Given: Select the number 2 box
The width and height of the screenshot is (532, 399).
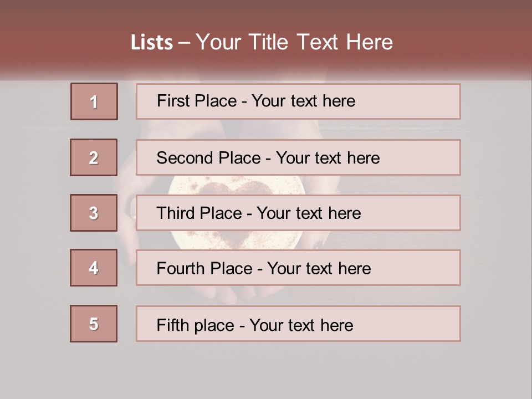Looking at the screenshot, I should 94,157.
